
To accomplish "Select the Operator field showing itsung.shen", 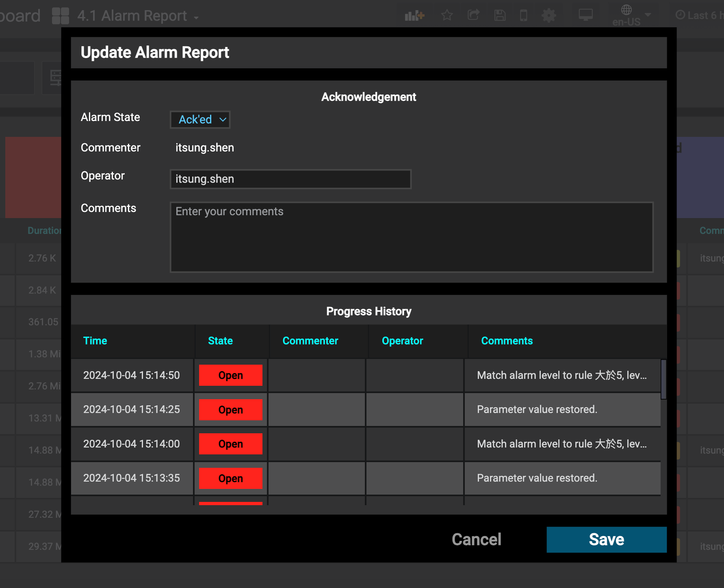I will [290, 179].
